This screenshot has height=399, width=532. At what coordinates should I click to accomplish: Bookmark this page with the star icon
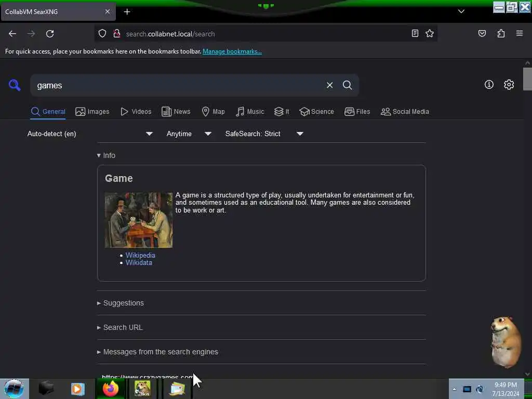[x=430, y=33]
